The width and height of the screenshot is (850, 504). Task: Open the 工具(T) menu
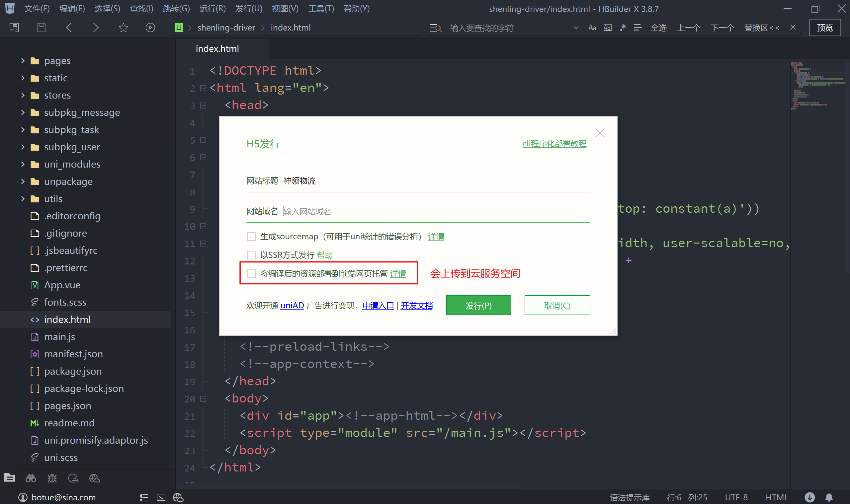[321, 9]
